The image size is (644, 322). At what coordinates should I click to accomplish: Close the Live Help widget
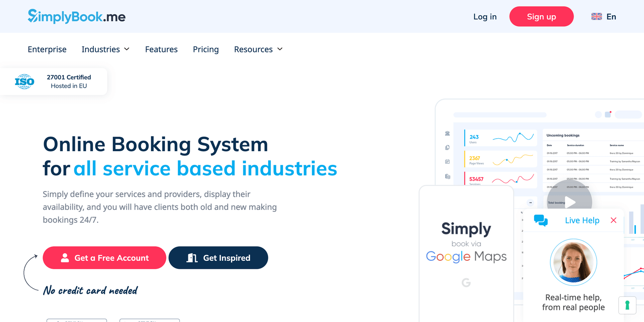click(x=613, y=220)
